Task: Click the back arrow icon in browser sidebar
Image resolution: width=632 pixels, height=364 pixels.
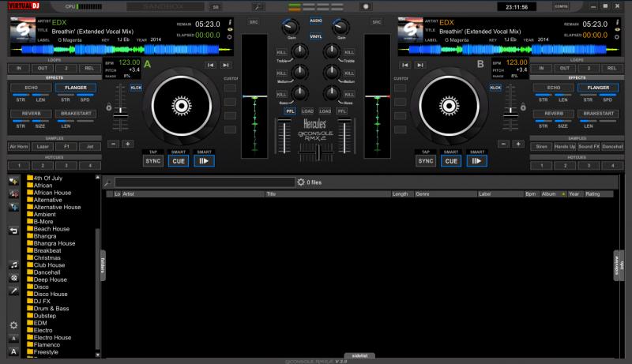Action: click(13, 231)
